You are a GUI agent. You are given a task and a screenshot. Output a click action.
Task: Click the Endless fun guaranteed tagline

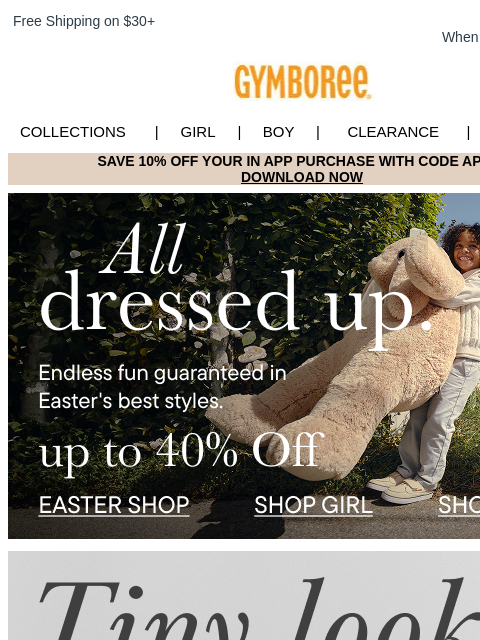[162, 387]
